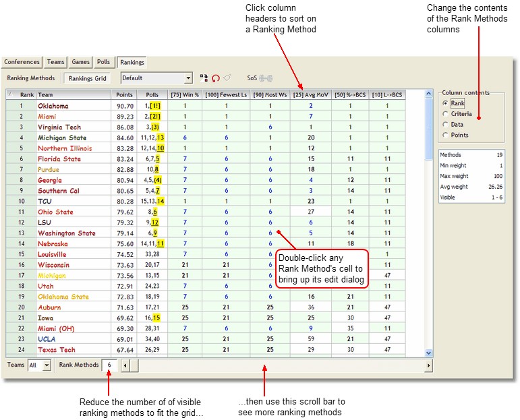Click the horizontal scrollbar thumb for rank methods
520x420 pixels.
tap(134, 365)
